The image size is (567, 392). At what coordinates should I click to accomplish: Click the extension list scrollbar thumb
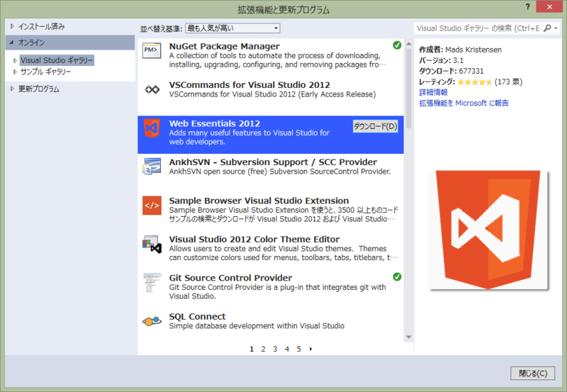409,88
